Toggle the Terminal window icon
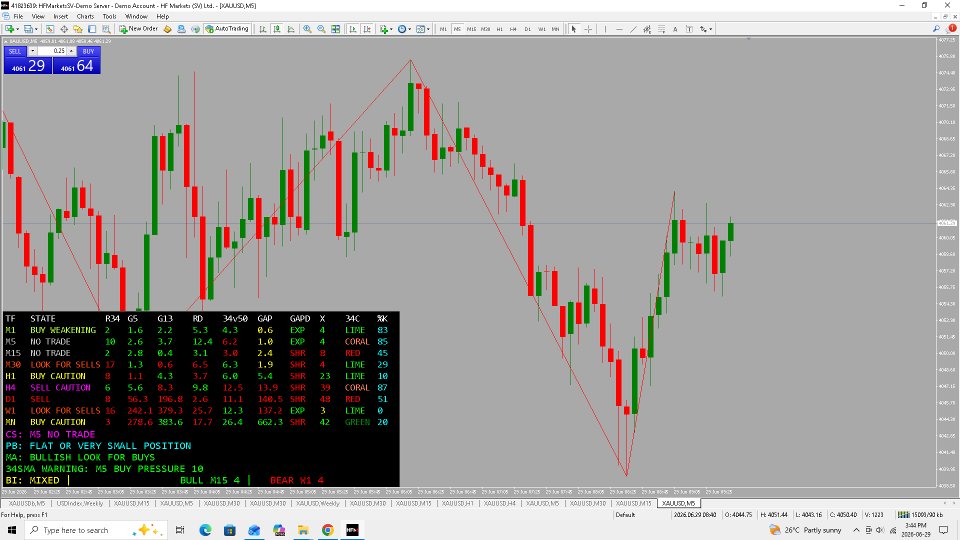Image resolution: width=960 pixels, height=540 pixels. [92, 29]
